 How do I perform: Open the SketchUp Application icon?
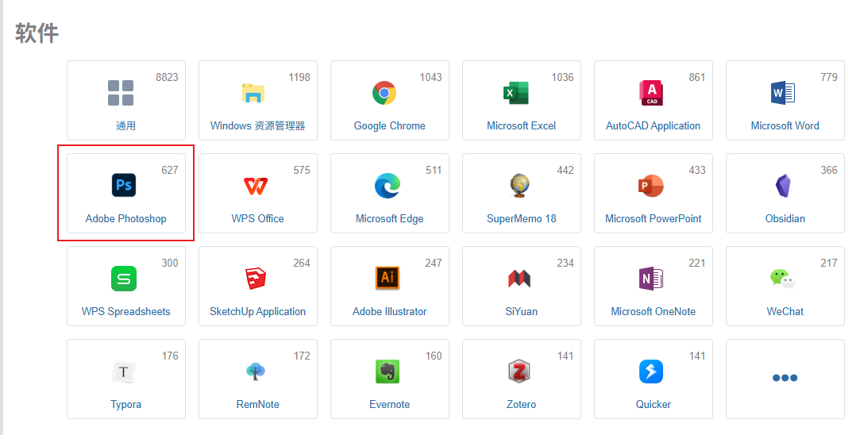256,279
